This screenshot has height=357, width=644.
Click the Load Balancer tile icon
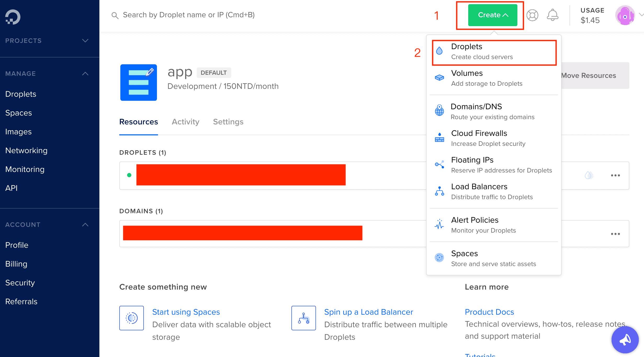tap(304, 318)
